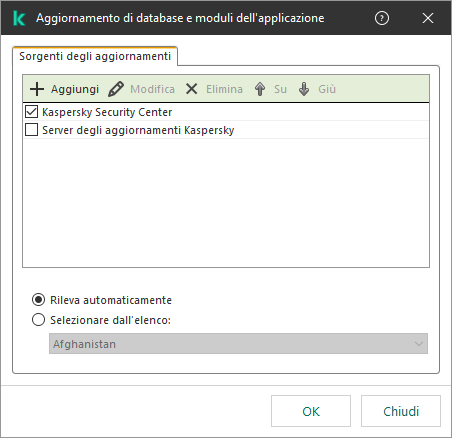The height and width of the screenshot is (438, 452).
Task: Open the Afghanistan country dropdown
Action: coord(238,344)
